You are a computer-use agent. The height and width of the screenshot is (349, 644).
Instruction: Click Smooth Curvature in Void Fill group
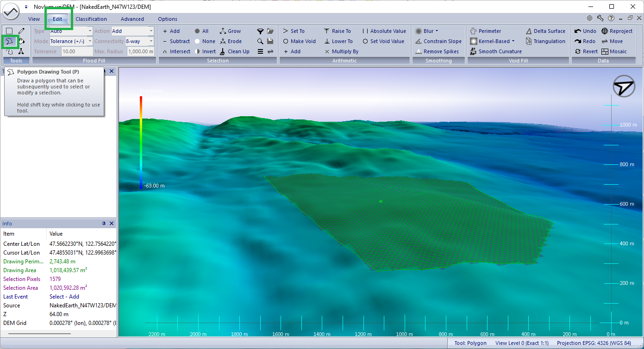click(x=496, y=51)
